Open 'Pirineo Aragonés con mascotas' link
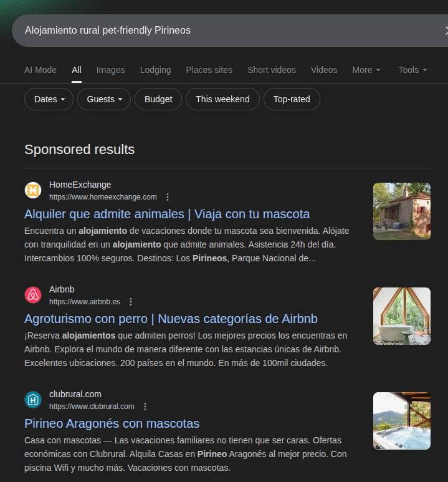 coord(112,423)
